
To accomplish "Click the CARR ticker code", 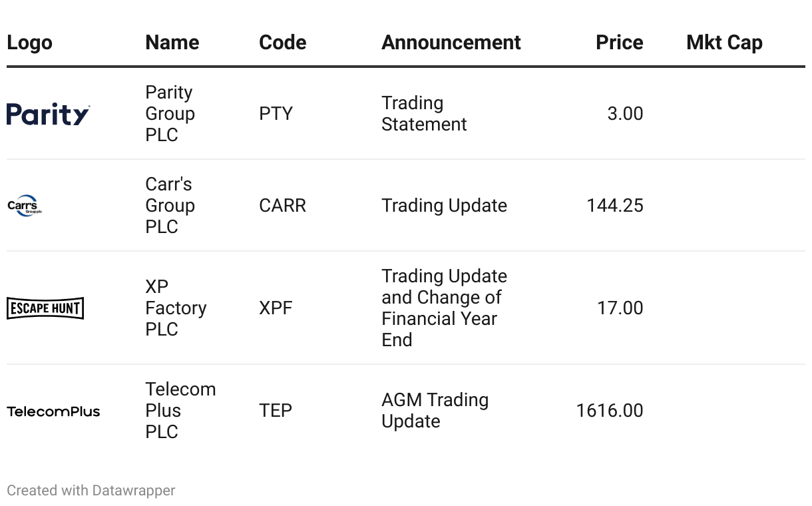I will click(x=282, y=206).
